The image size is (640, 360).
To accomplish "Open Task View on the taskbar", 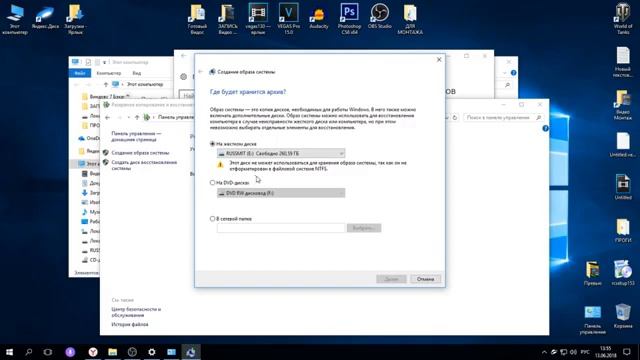I will 48,352.
